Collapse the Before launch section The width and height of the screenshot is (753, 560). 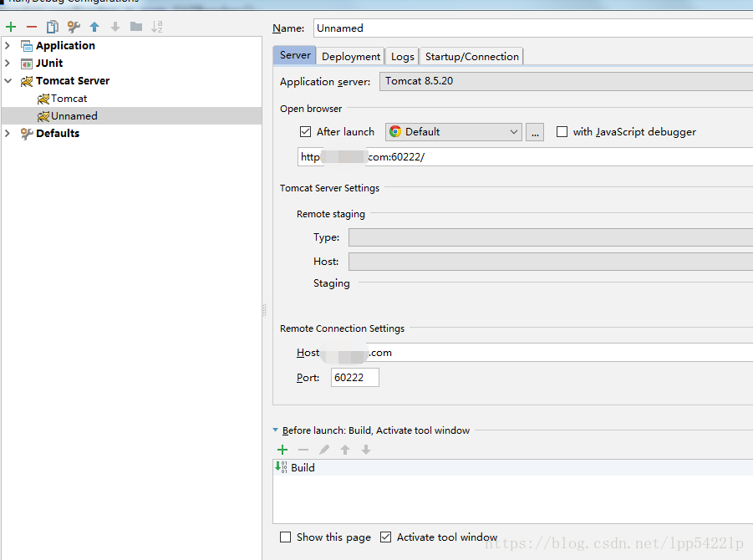point(275,430)
